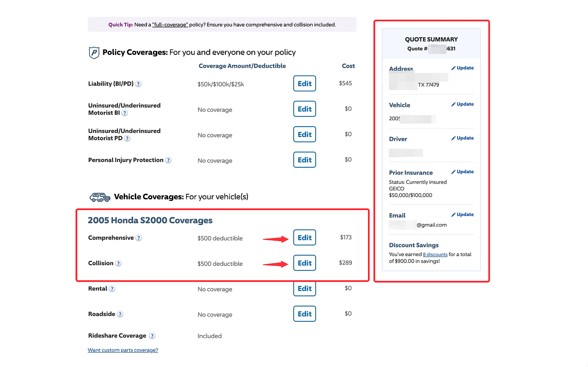
Task: Click the '2005 Honda S2000 Coverages' heading
Action: point(150,221)
